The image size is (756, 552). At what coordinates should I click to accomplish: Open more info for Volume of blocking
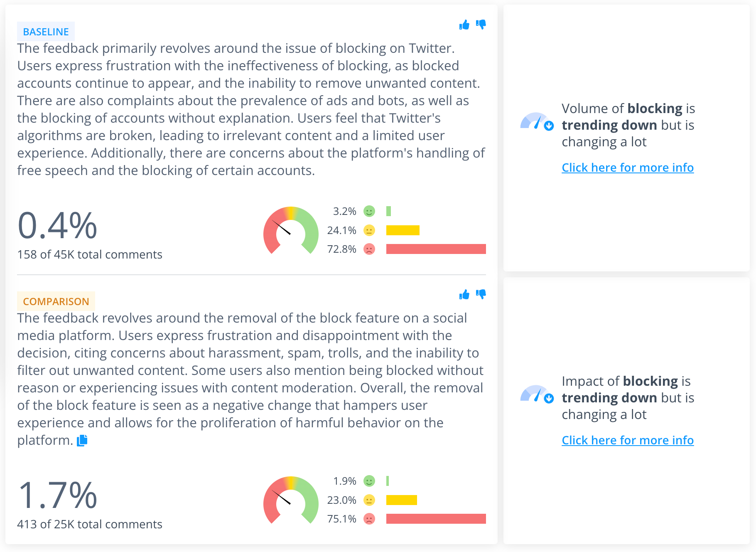tap(628, 168)
